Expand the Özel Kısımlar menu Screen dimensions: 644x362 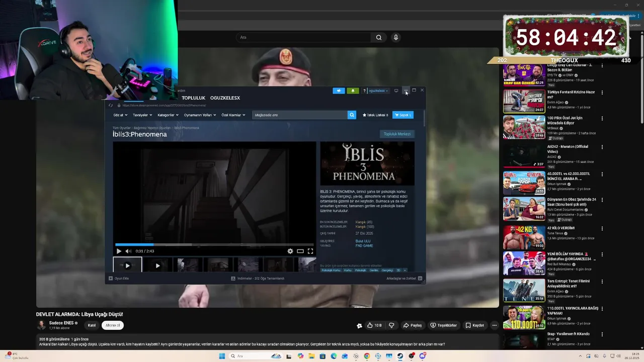coord(233,115)
